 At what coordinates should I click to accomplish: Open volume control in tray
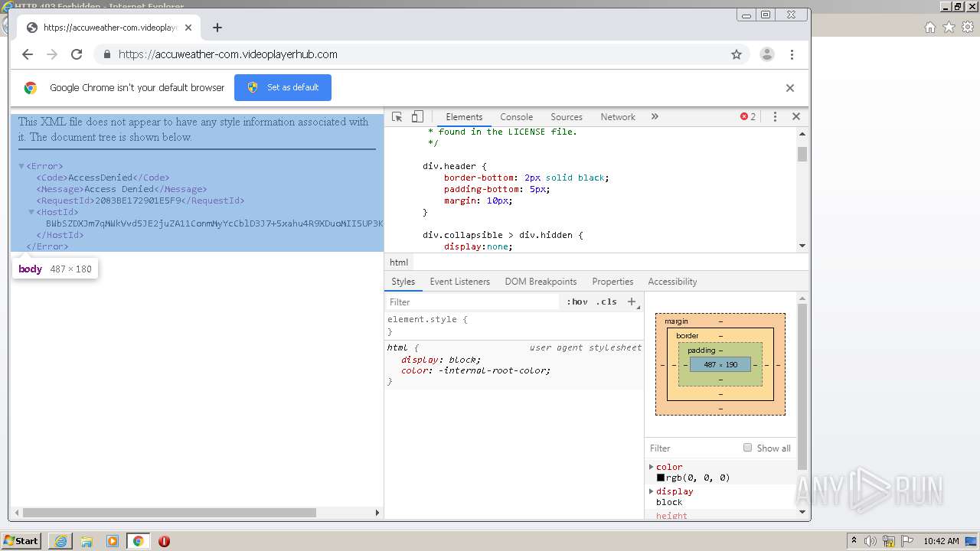point(871,541)
